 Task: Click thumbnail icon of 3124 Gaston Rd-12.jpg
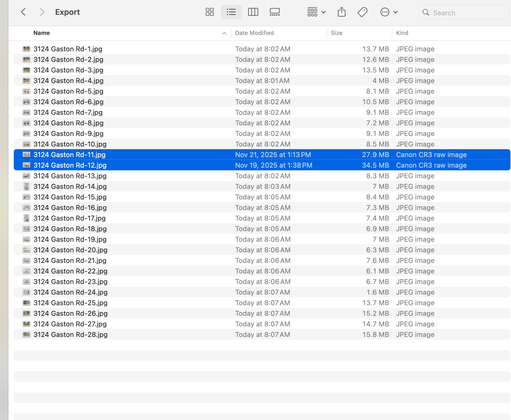26,165
